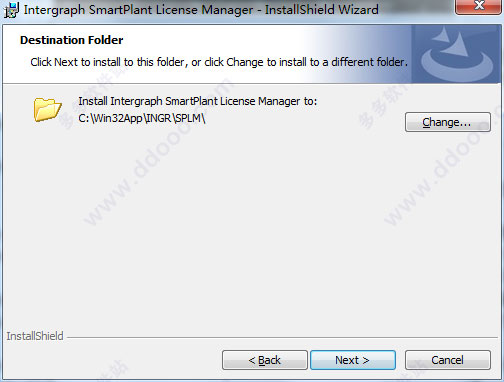Viewport: 504px width, 382px height.
Task: Select the C:\Win32App\INGR\SPLM\ path text
Action: pos(142,118)
